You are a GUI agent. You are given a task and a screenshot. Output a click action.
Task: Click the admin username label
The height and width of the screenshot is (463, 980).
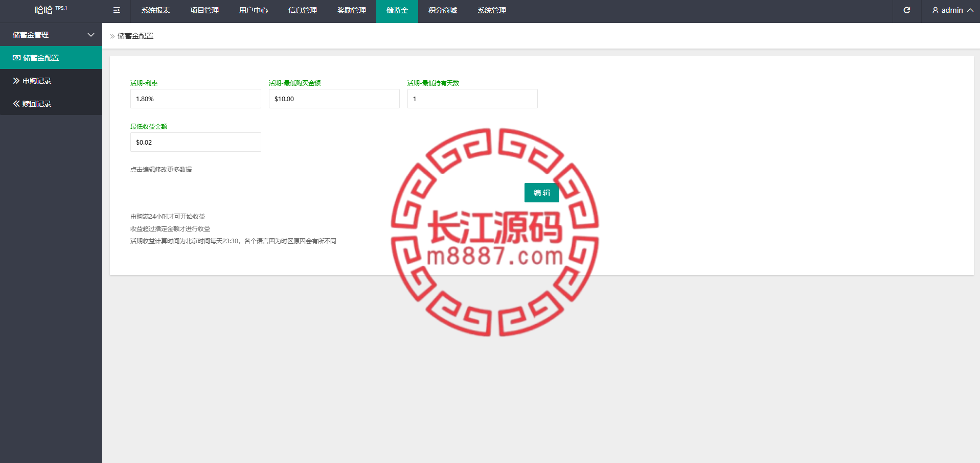[952, 10]
